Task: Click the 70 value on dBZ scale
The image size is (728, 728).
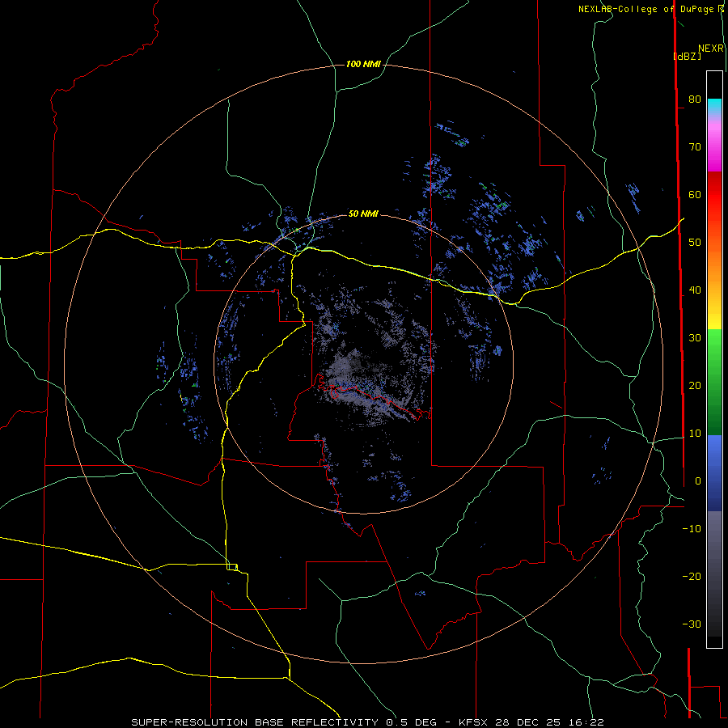Action: 695,146
